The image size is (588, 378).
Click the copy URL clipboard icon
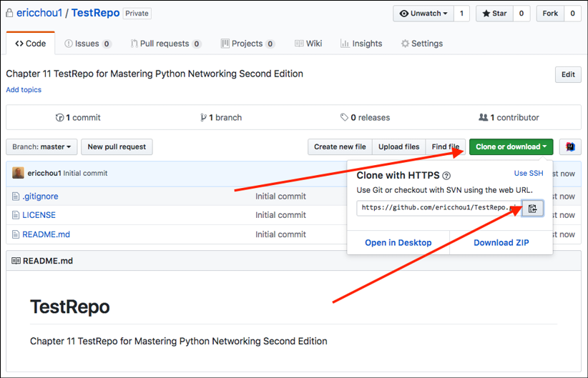[532, 209]
